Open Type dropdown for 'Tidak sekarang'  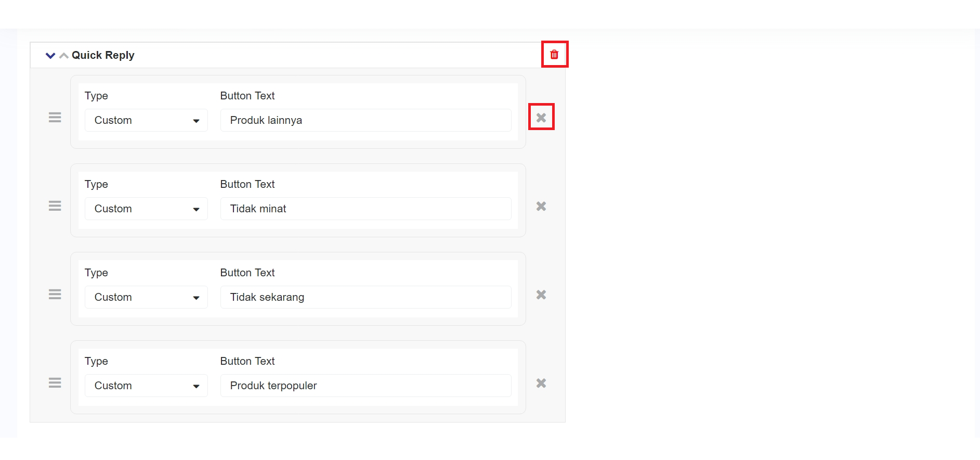point(146,297)
